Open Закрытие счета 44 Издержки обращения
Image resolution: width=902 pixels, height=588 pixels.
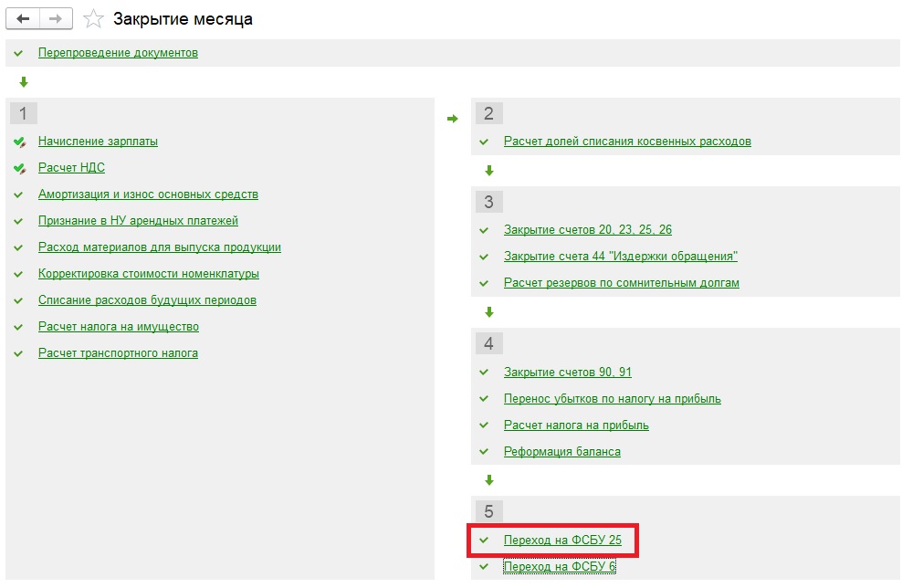coord(621,257)
